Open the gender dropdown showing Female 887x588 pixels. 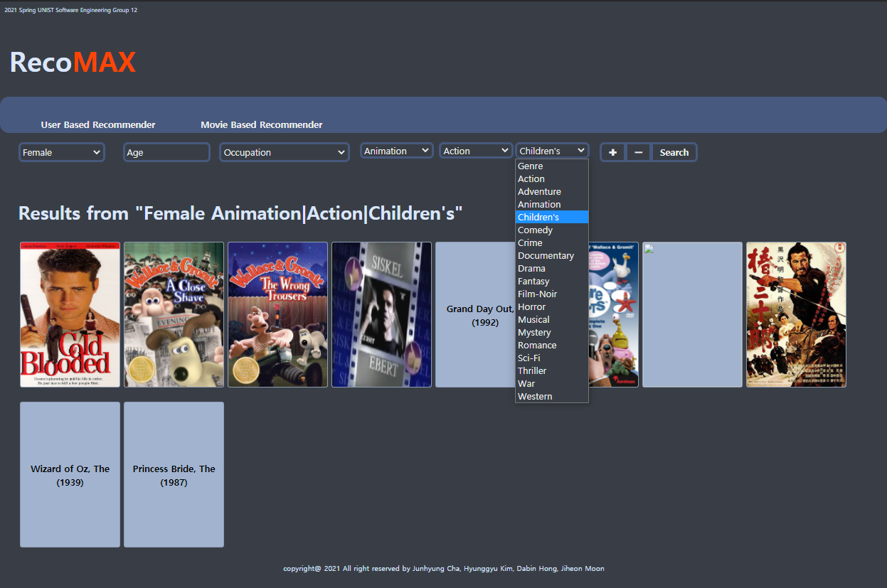click(61, 151)
